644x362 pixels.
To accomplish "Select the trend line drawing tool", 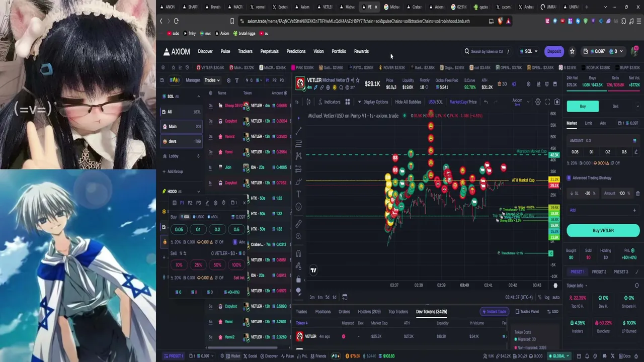I will coord(298,131).
